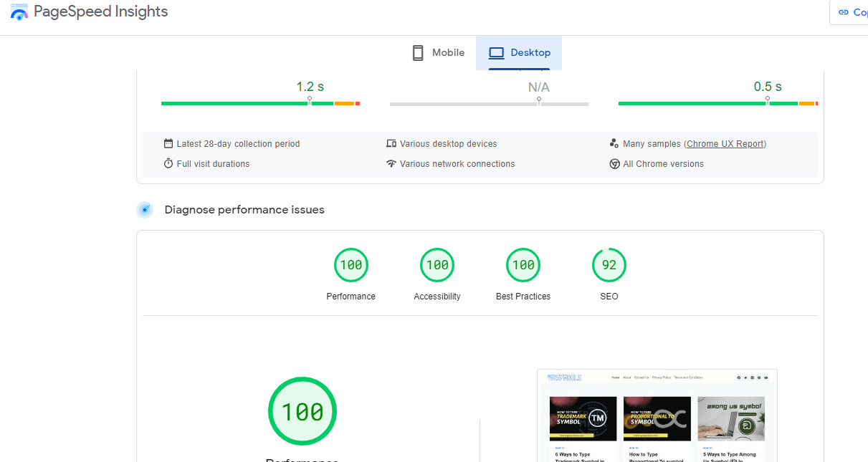The height and width of the screenshot is (462, 868).
Task: Click the stopwatch icon for visit durations
Action: point(168,164)
